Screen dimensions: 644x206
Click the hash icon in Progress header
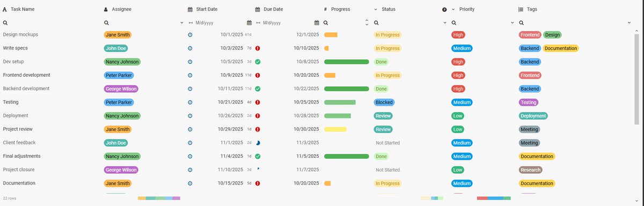(326, 10)
